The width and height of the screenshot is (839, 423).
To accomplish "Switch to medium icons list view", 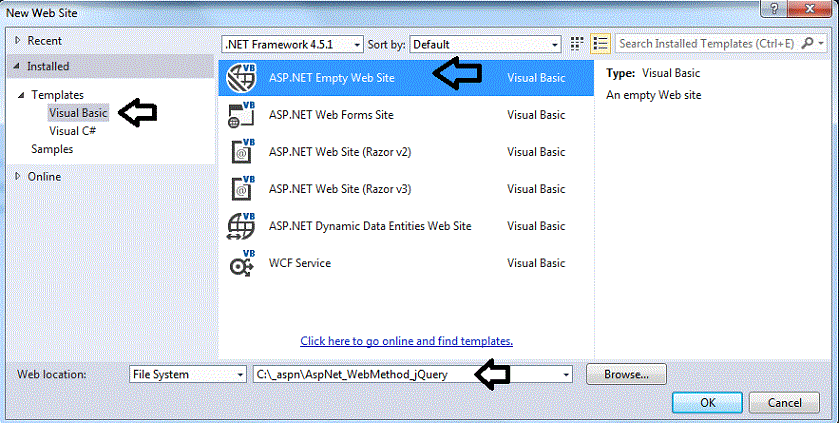I will click(x=601, y=44).
